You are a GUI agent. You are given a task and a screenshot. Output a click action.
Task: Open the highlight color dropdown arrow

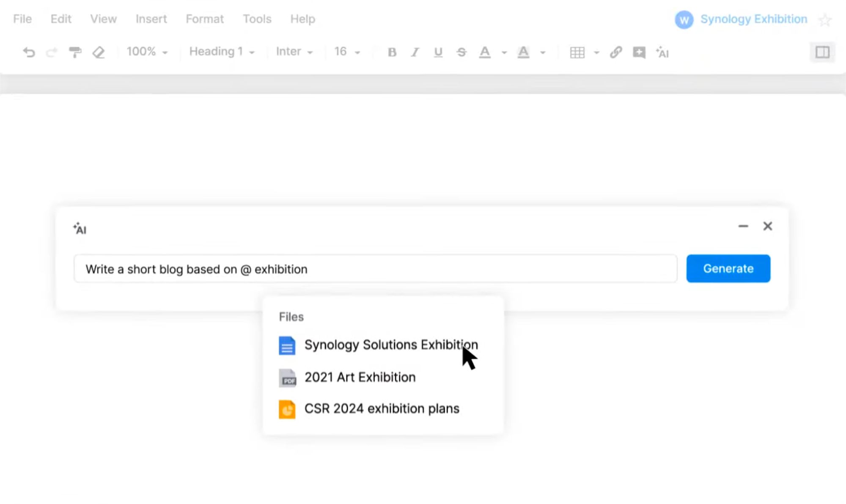pyautogui.click(x=543, y=53)
